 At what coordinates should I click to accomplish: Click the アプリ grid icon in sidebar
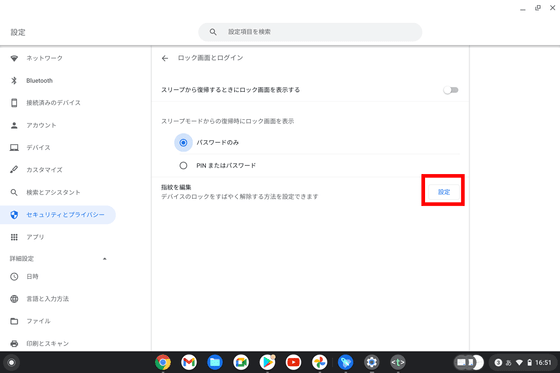tap(14, 237)
